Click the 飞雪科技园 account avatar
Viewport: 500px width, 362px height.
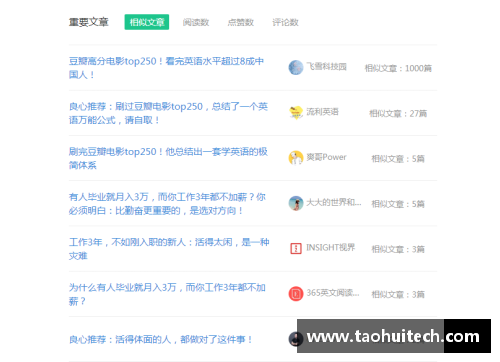(296, 68)
